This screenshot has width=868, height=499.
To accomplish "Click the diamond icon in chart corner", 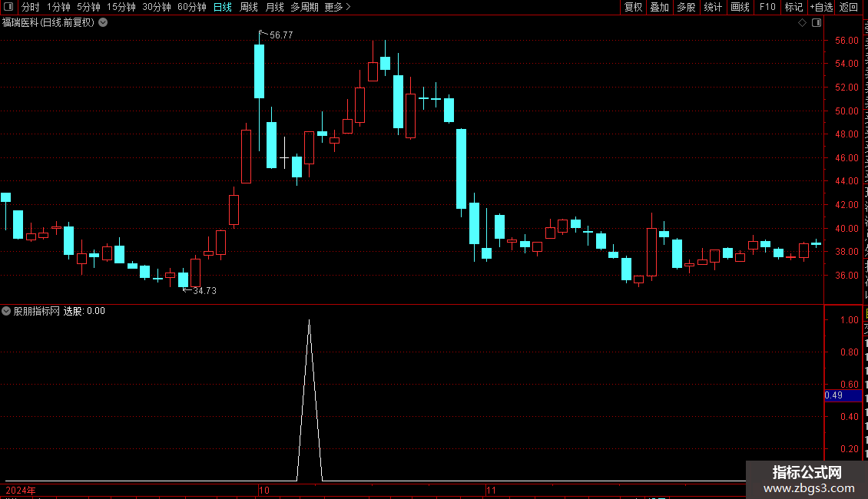I will (802, 22).
